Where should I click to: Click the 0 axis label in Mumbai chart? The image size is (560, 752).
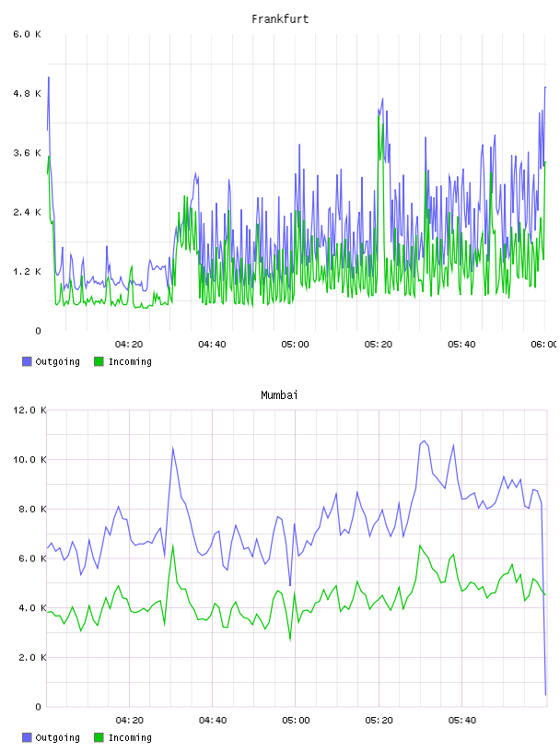coord(39,707)
